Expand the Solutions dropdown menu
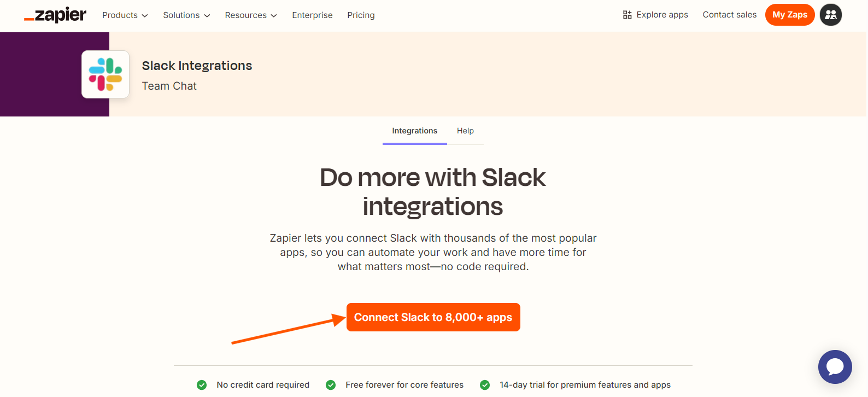The height and width of the screenshot is (397, 868). tap(186, 15)
